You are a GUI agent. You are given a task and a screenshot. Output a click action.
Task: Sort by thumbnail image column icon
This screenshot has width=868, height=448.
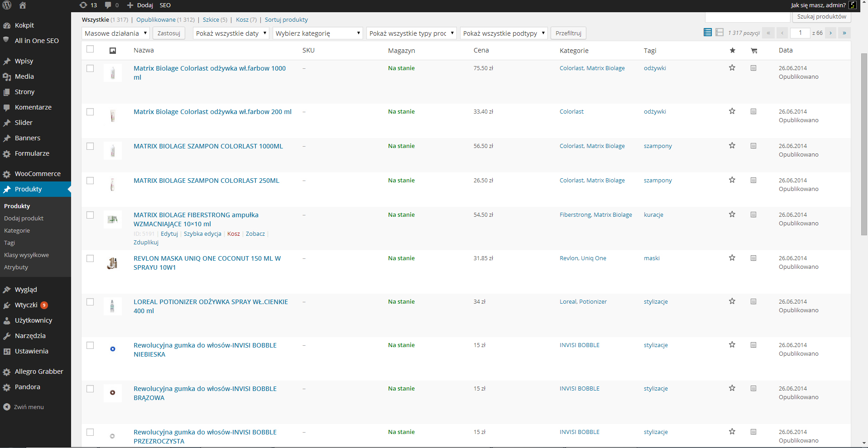(113, 51)
